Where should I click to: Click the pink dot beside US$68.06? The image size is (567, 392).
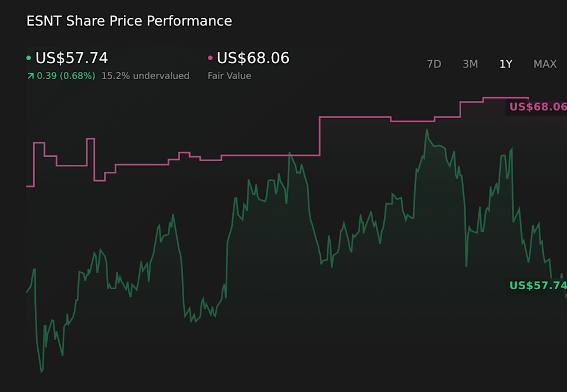coord(210,58)
